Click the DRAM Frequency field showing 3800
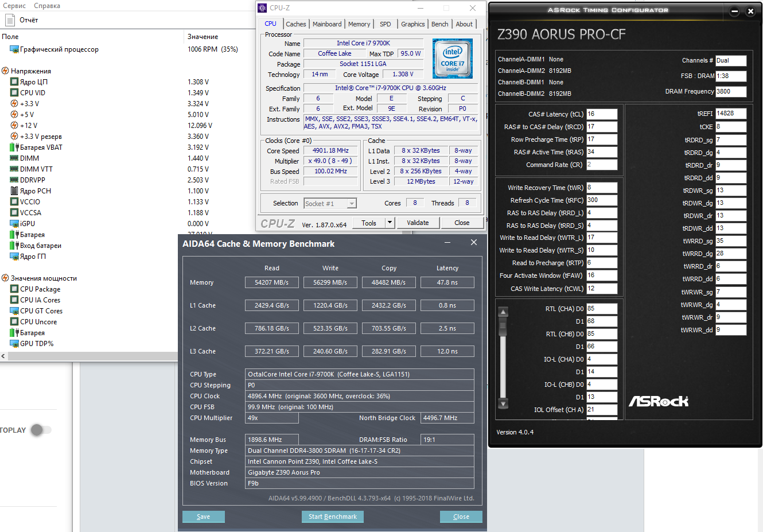The image size is (763, 532). (x=731, y=91)
